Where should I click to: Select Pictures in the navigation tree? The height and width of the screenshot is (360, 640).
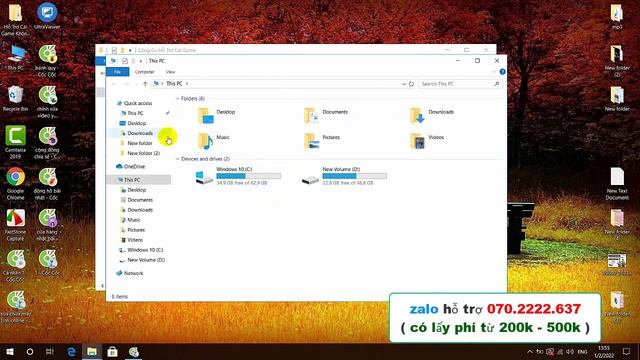tap(136, 230)
